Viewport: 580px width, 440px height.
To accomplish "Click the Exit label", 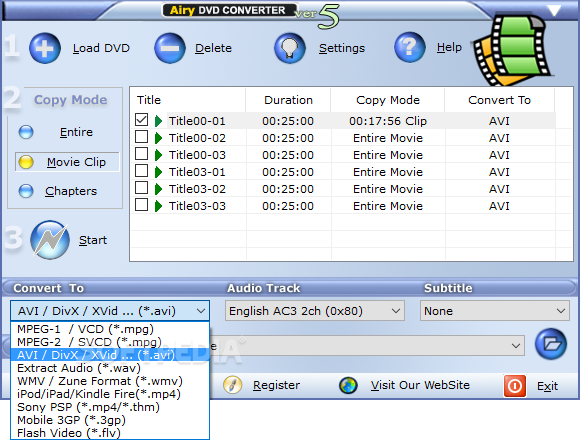I will click(547, 386).
